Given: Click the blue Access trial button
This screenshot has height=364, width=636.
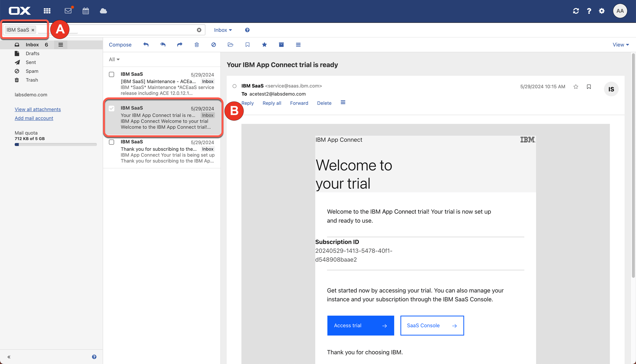Looking at the screenshot, I should tap(360, 325).
